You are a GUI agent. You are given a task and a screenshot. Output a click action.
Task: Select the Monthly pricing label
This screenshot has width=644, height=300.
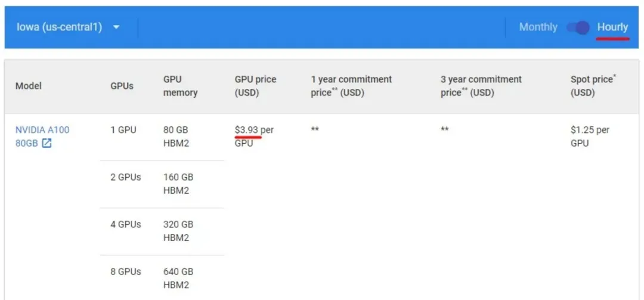tap(538, 27)
